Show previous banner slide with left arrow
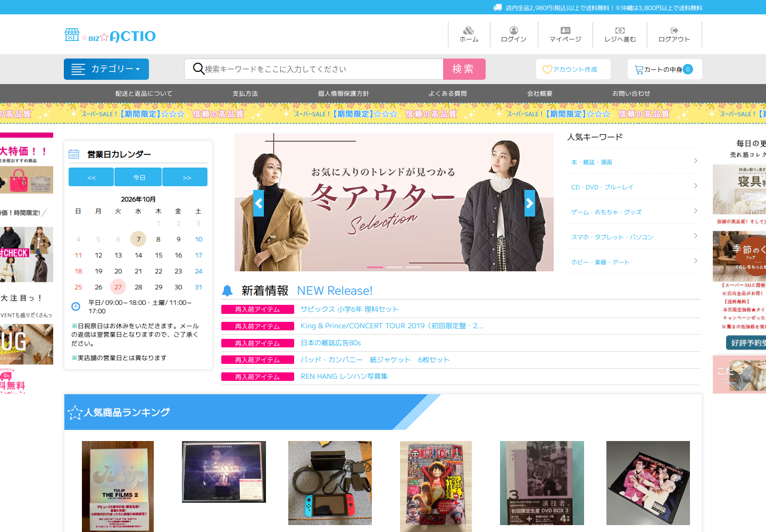The image size is (766, 532). point(259,203)
